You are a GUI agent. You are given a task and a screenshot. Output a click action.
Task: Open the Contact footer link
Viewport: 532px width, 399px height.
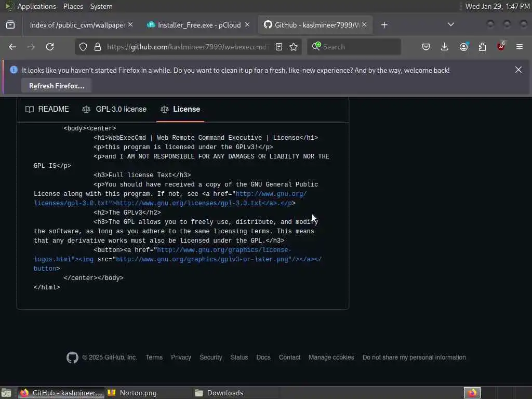[290, 357]
